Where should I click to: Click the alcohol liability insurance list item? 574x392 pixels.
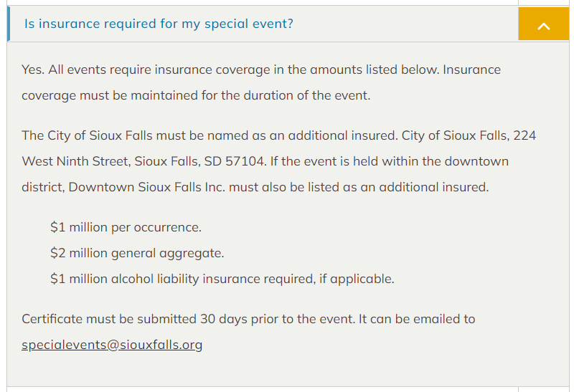pos(222,279)
